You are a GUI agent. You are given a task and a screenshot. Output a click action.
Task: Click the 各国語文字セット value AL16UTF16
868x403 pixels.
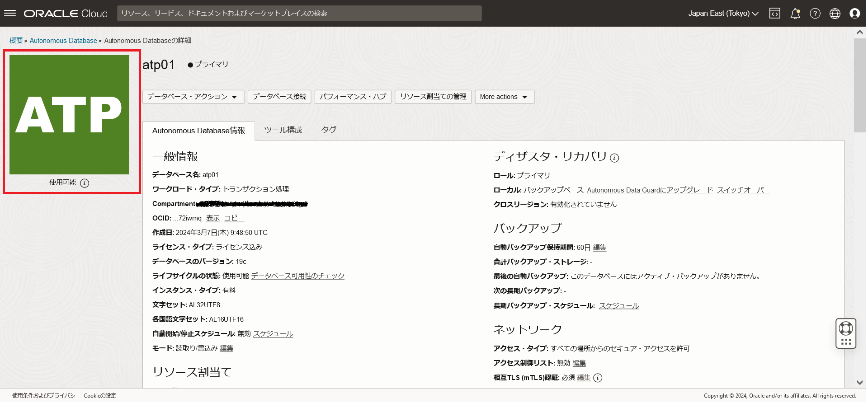click(226, 319)
